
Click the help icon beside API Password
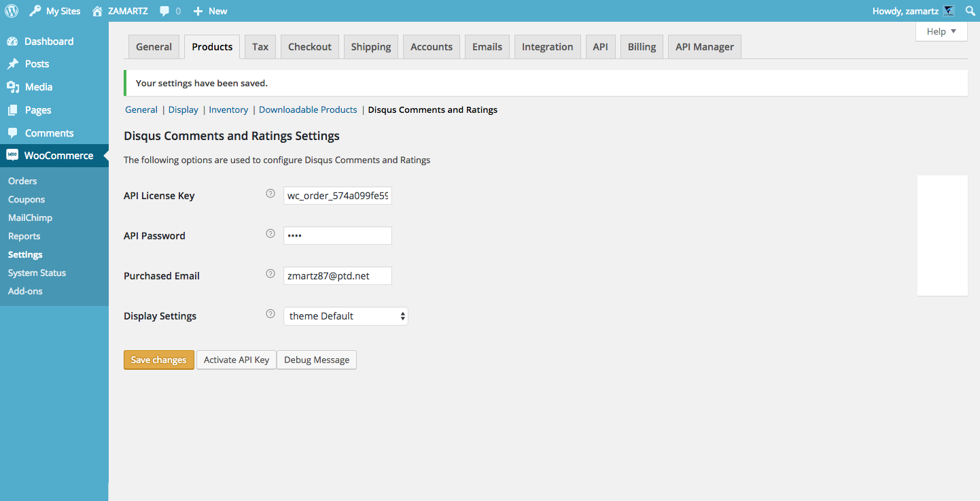(270, 234)
